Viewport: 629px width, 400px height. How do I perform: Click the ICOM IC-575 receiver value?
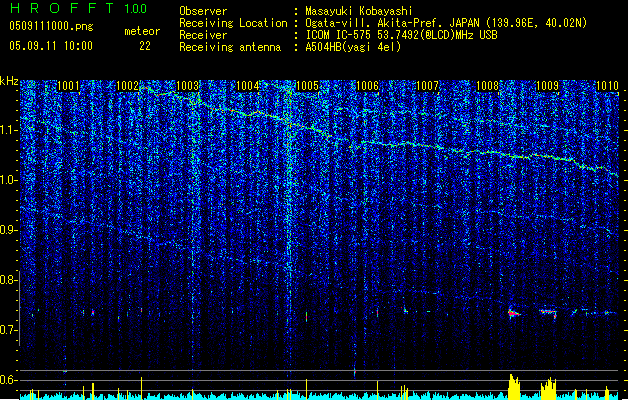[x=401, y=35]
